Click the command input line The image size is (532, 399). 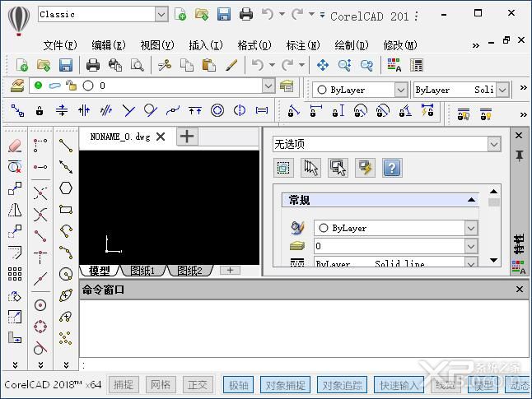302,365
